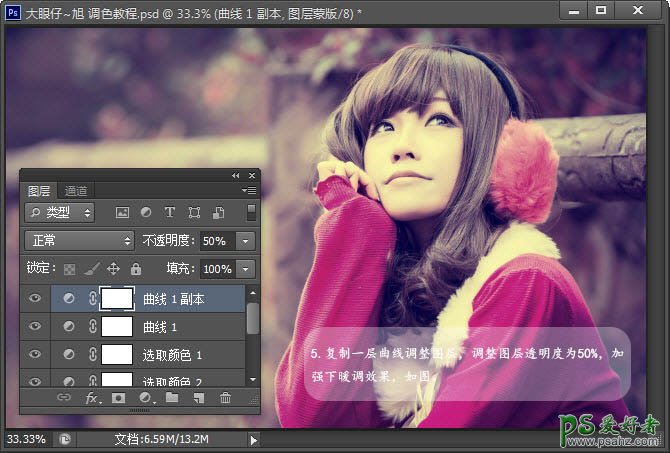
Task: Toggle the layer filter on/off switch
Action: (x=252, y=212)
